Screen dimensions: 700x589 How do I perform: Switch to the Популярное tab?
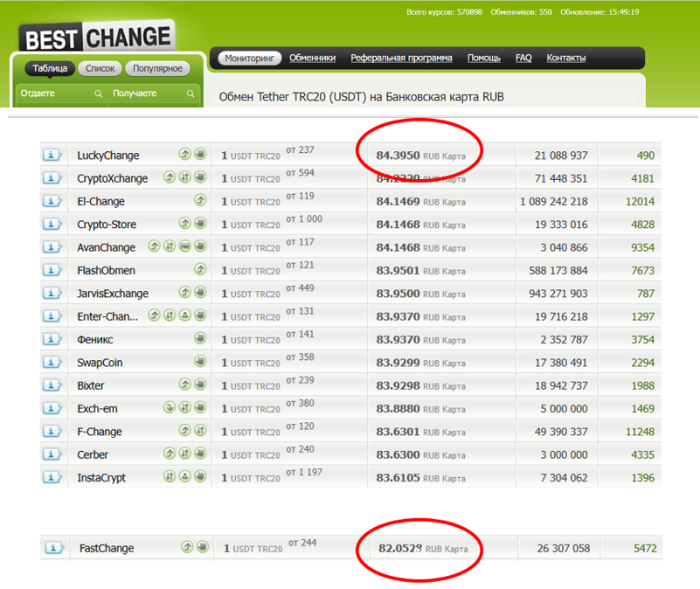[x=157, y=68]
